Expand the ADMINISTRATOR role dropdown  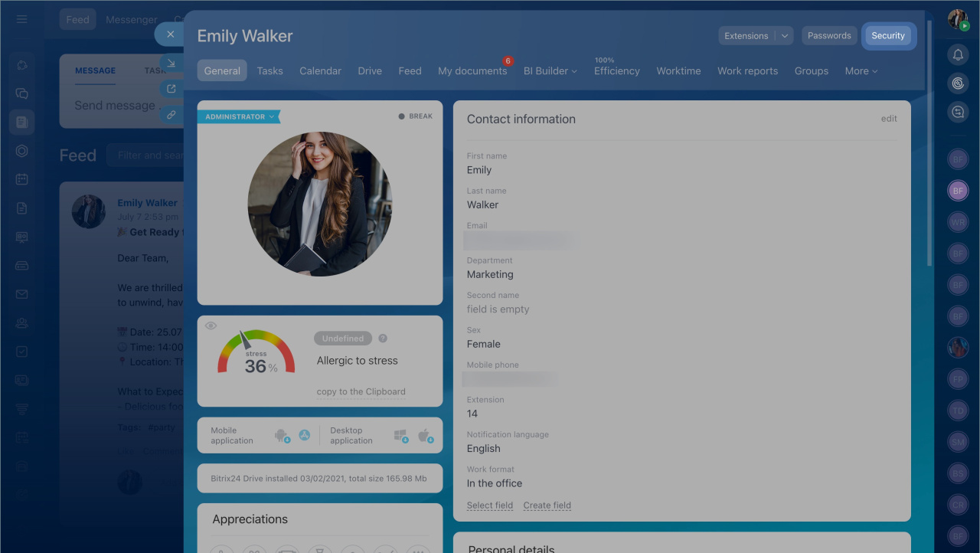(x=239, y=117)
